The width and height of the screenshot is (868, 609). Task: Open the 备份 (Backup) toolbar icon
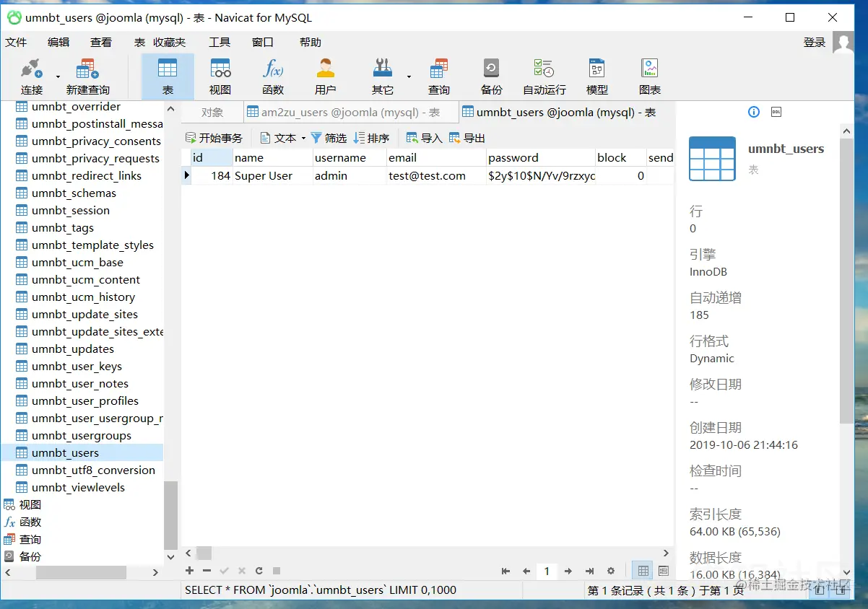pos(491,76)
